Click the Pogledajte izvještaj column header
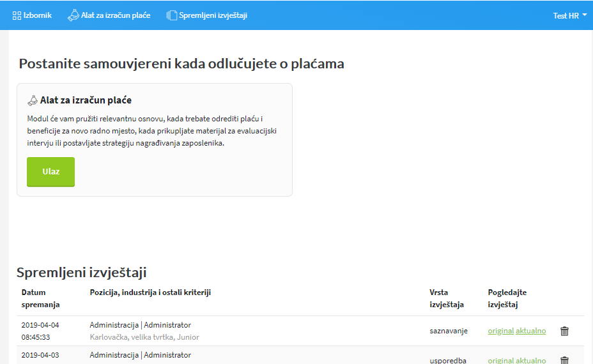 [507, 298]
